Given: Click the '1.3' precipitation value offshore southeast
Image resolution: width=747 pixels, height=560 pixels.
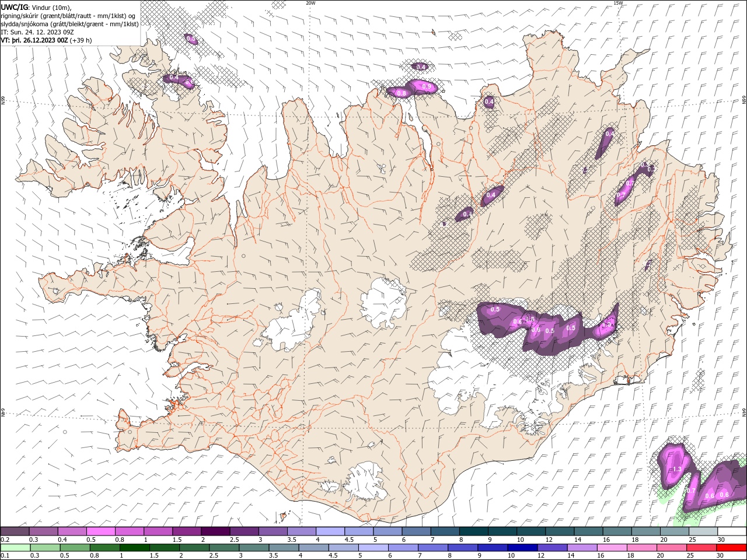Looking at the screenshot, I should [676, 469].
